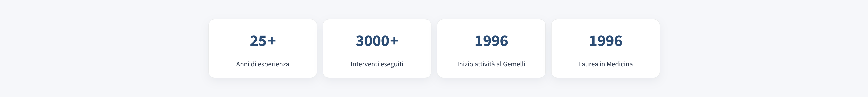The height and width of the screenshot is (97, 868).
Task: Click the "Laurea in Medicina" label
Action: (605, 64)
